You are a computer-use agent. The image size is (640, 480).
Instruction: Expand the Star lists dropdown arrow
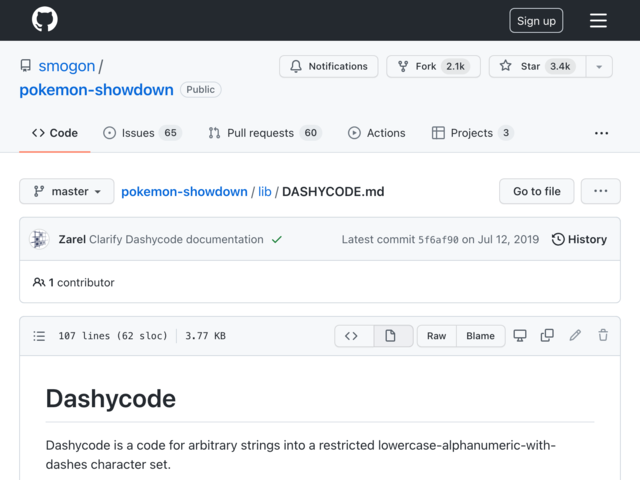598,67
